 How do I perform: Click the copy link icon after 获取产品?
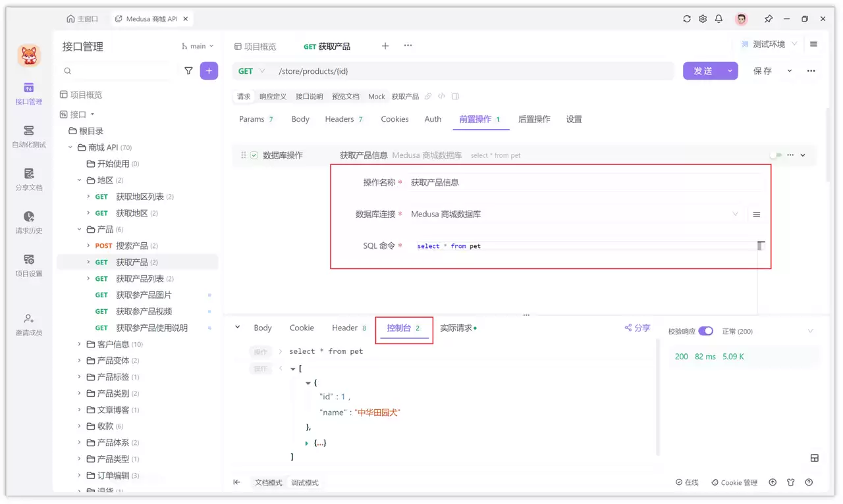pos(428,96)
